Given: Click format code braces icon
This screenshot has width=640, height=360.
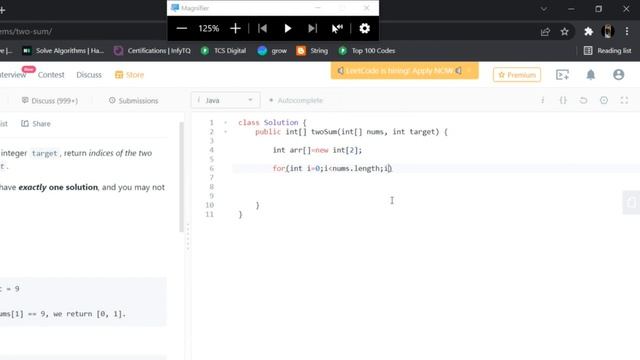Looking at the screenshot, I should [563, 100].
